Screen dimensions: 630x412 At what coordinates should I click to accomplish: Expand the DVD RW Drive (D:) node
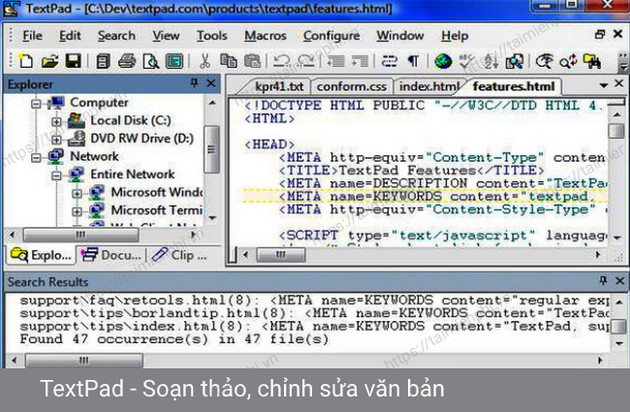pos(57,139)
